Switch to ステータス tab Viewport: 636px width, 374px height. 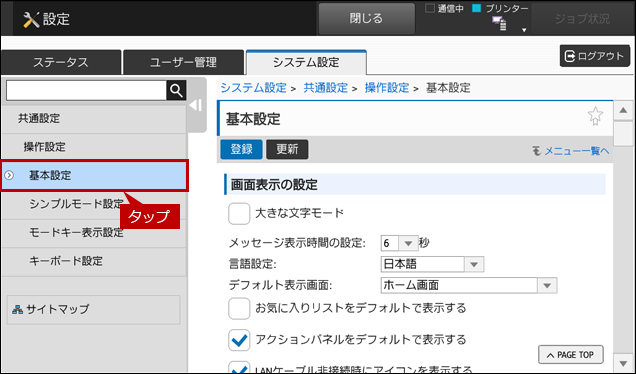[61, 62]
